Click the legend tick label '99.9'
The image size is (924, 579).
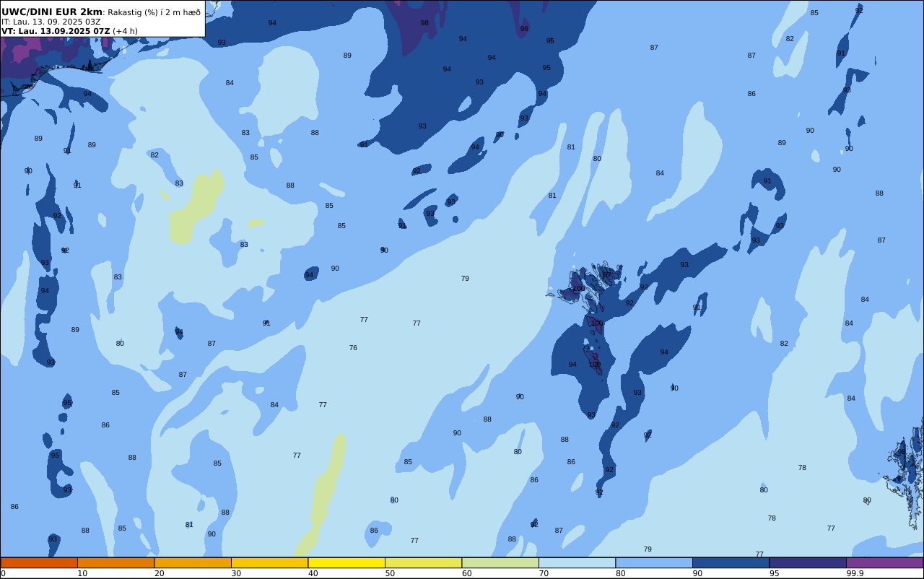pyautogui.click(x=855, y=573)
